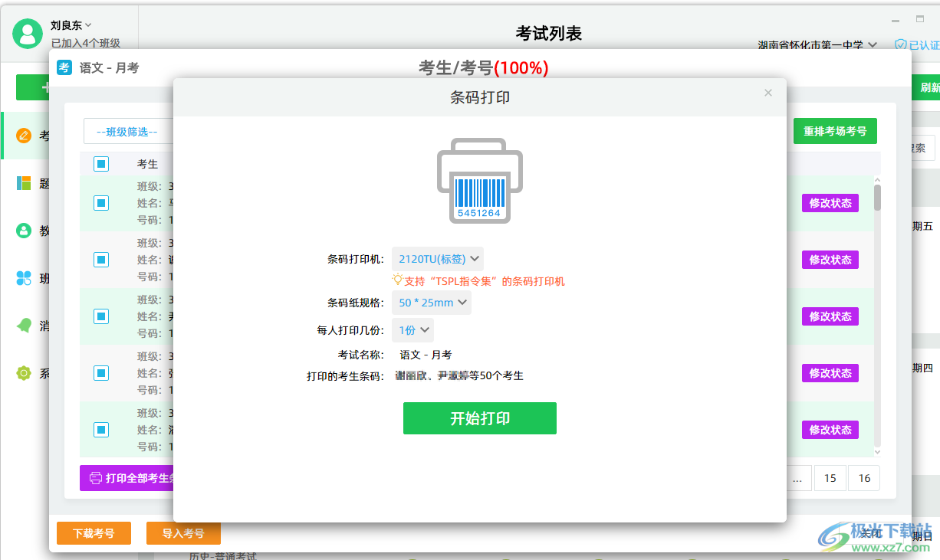Open the 班级筛选 class filter dropdown
940x560 pixels.
point(127,132)
